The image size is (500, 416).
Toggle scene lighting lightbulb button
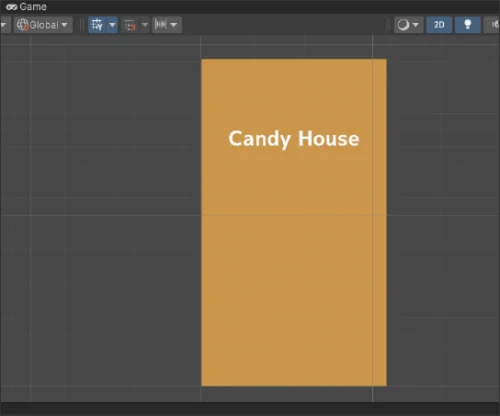[x=468, y=25]
